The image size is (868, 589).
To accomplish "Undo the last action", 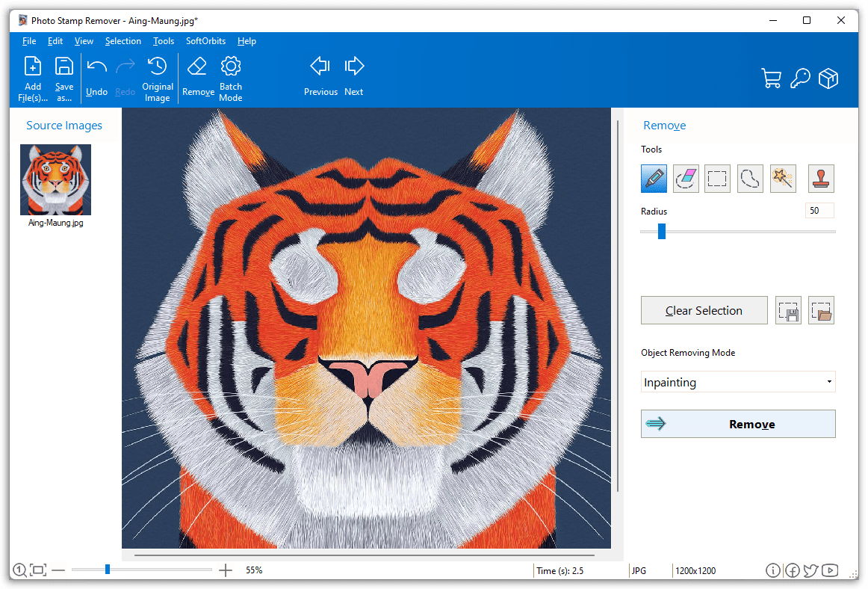I will (97, 78).
